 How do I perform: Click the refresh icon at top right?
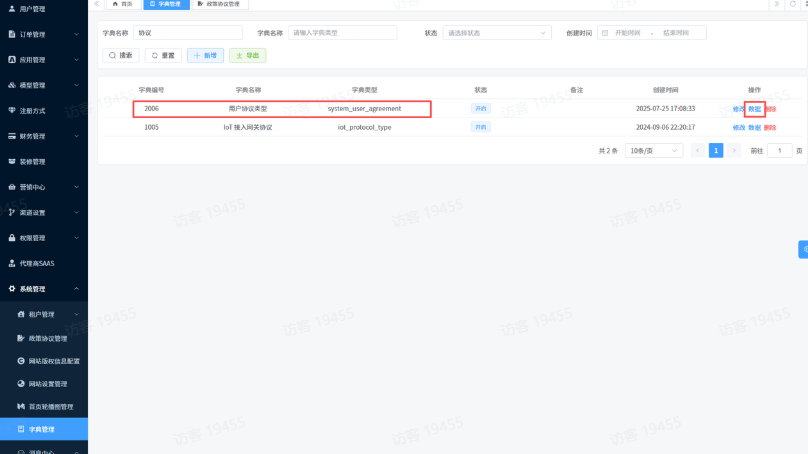(791, 4)
